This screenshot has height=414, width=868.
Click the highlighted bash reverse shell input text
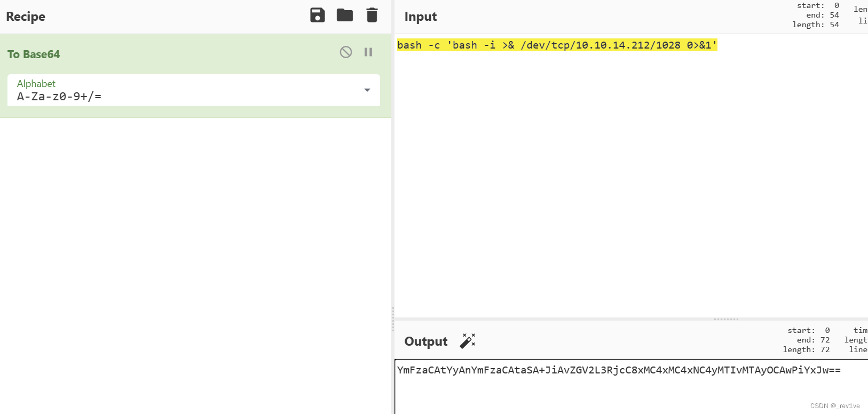click(557, 45)
